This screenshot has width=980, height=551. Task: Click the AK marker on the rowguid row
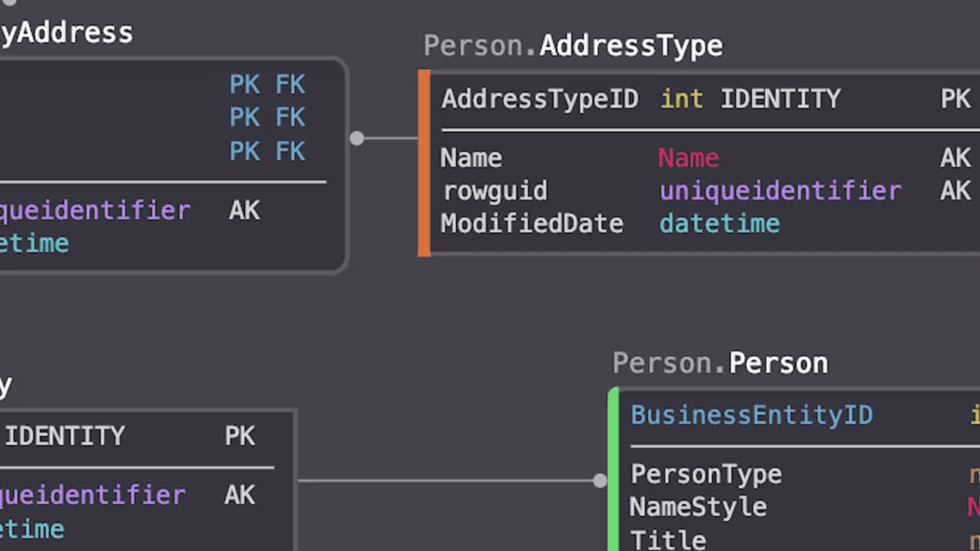coord(955,191)
